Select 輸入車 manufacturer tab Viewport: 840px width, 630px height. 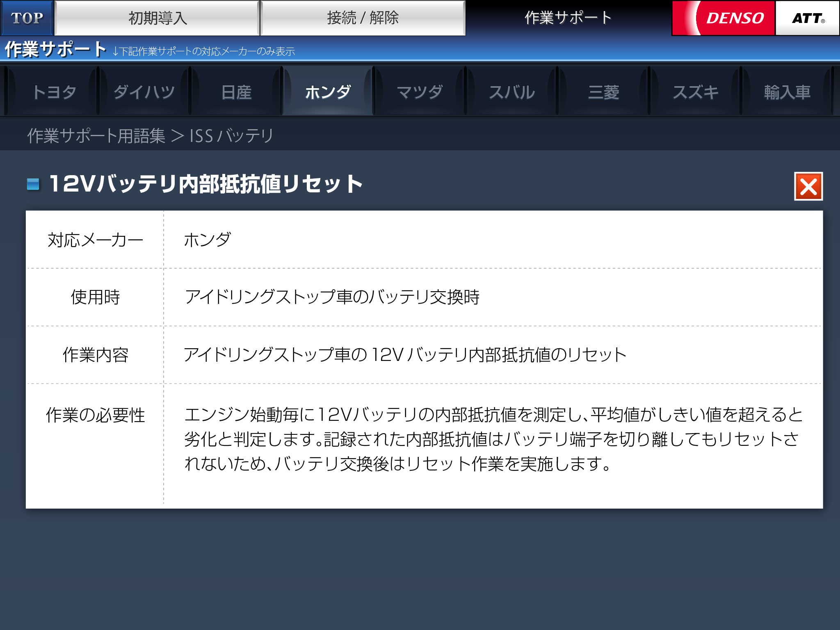[x=787, y=92]
